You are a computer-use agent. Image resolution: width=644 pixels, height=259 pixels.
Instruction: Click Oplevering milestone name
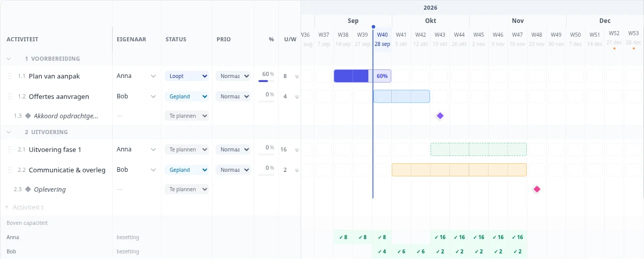[x=50, y=189]
